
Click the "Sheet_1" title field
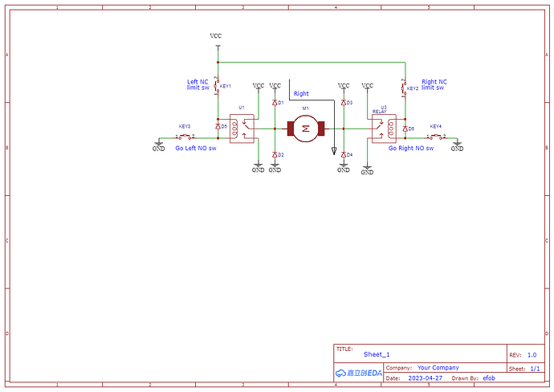pyautogui.click(x=377, y=354)
